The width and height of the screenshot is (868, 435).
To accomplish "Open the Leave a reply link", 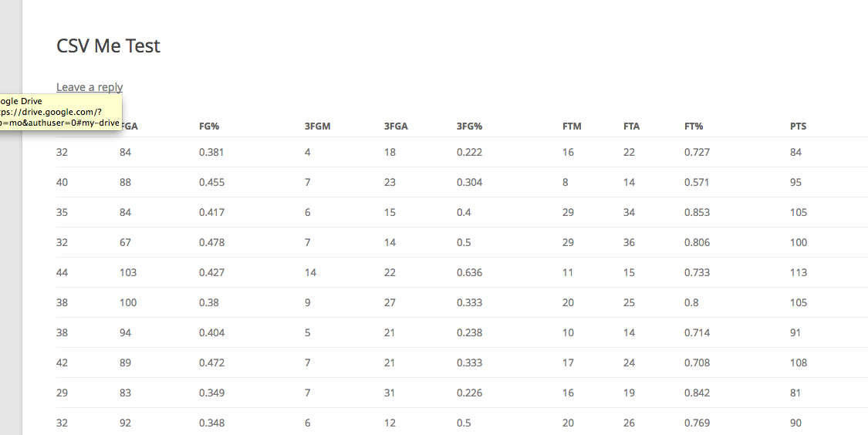I will (x=90, y=87).
